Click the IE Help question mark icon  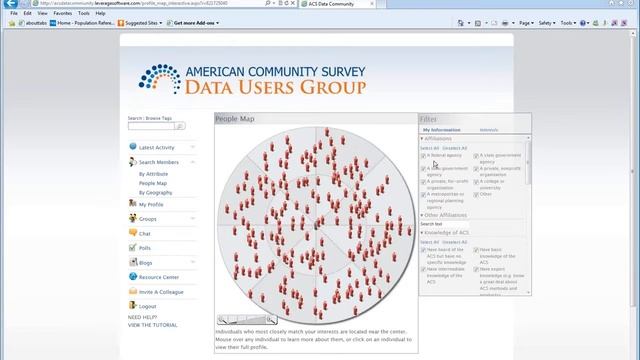582,23
